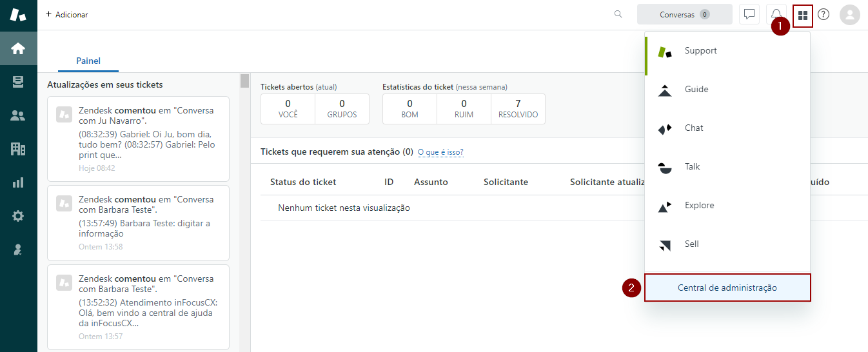The height and width of the screenshot is (352, 868).
Task: Click the Conversas button
Action: pyautogui.click(x=684, y=14)
